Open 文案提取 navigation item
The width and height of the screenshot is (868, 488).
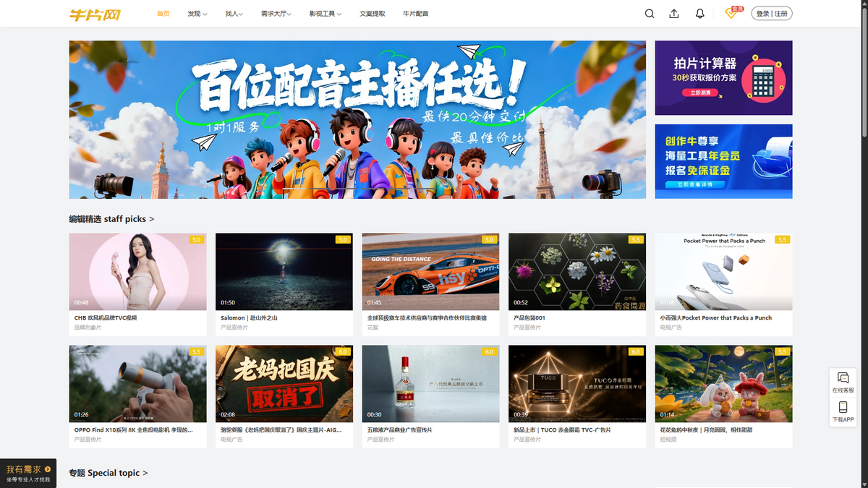(373, 14)
